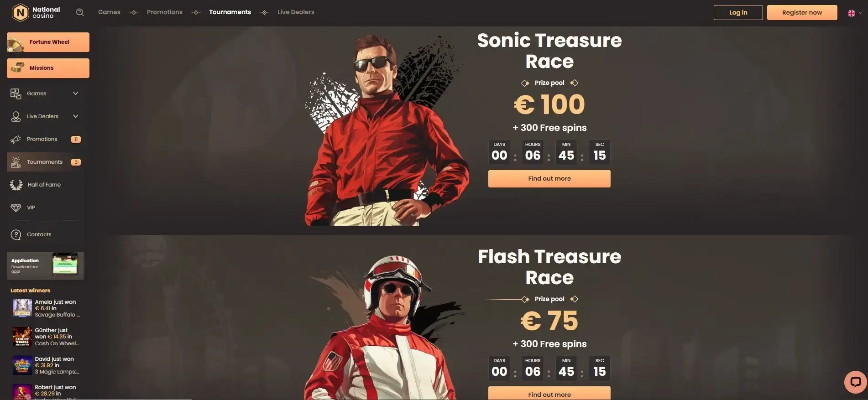Click Find out more for Sonic Treasure Race
This screenshot has height=400, width=868.
[549, 179]
